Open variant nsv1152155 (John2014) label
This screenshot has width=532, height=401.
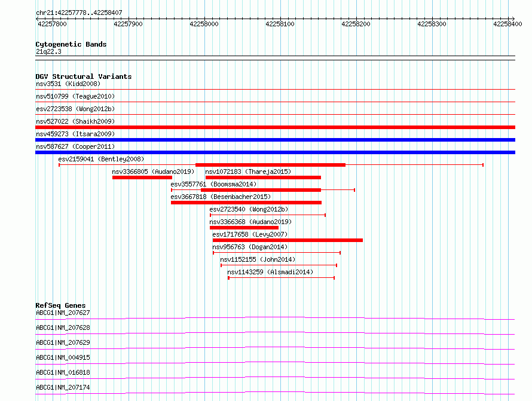[x=258, y=259]
